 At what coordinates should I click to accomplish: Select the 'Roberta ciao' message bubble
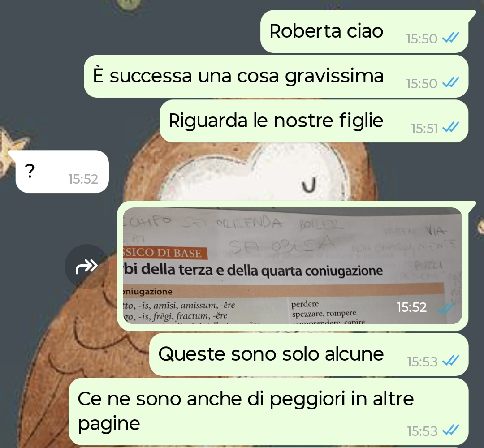coord(364,31)
